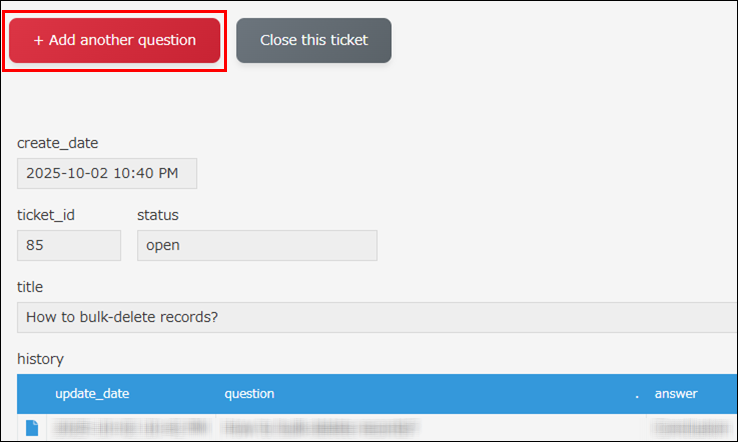The image size is (738, 442).
Task: Focus the status field showing open
Action: [x=256, y=245]
